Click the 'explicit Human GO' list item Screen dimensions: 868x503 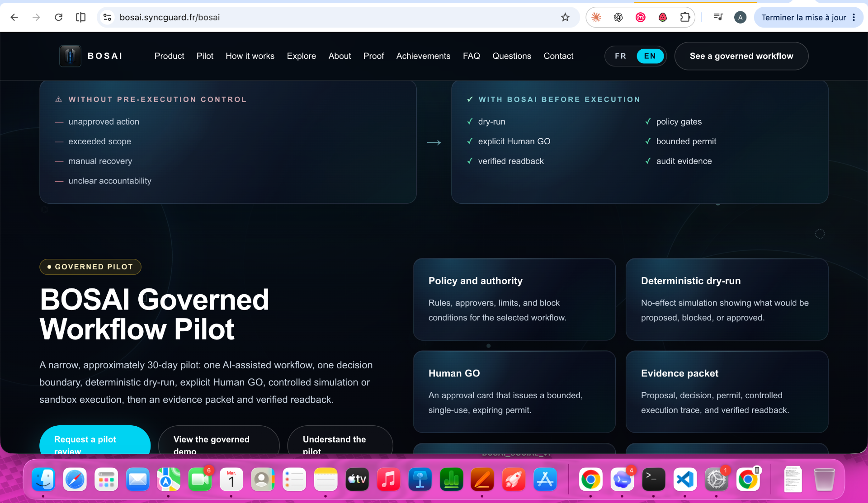tap(514, 141)
